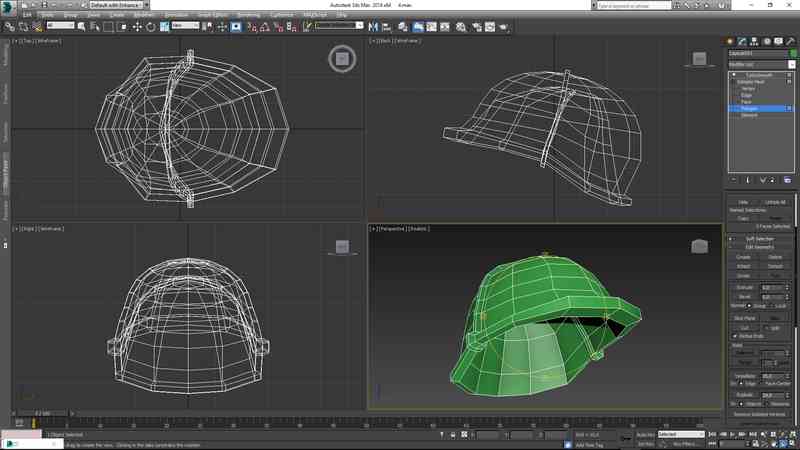800x450 pixels.
Task: Activate the Select and Move tool
Action: 137,27
